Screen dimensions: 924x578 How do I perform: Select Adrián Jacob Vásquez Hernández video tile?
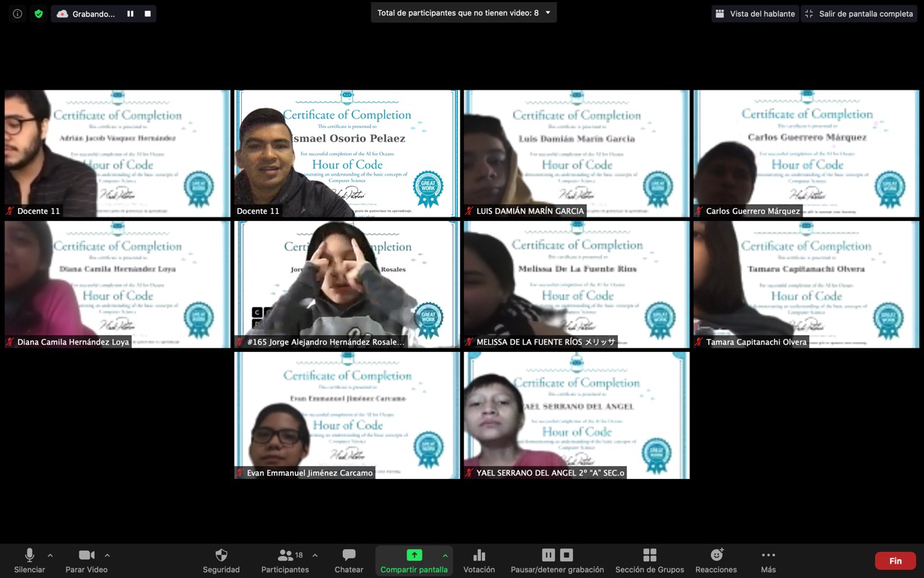pos(118,153)
